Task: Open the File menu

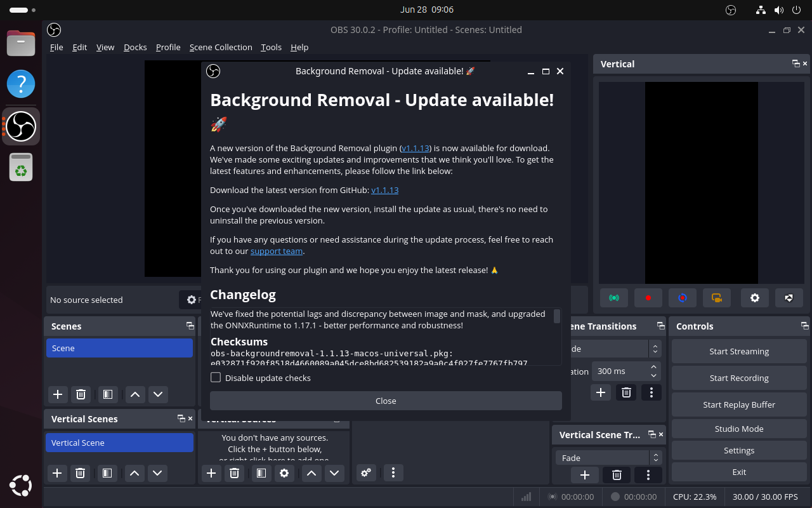Action: click(56, 47)
